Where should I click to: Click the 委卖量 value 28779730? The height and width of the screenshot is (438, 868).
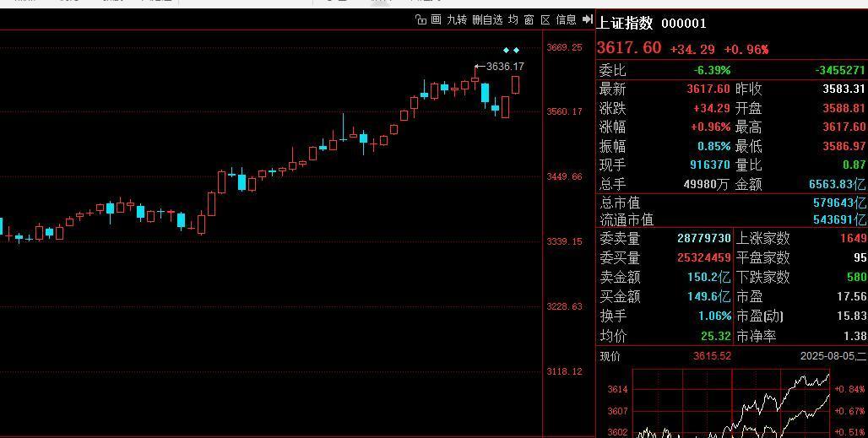pyautogui.click(x=704, y=238)
